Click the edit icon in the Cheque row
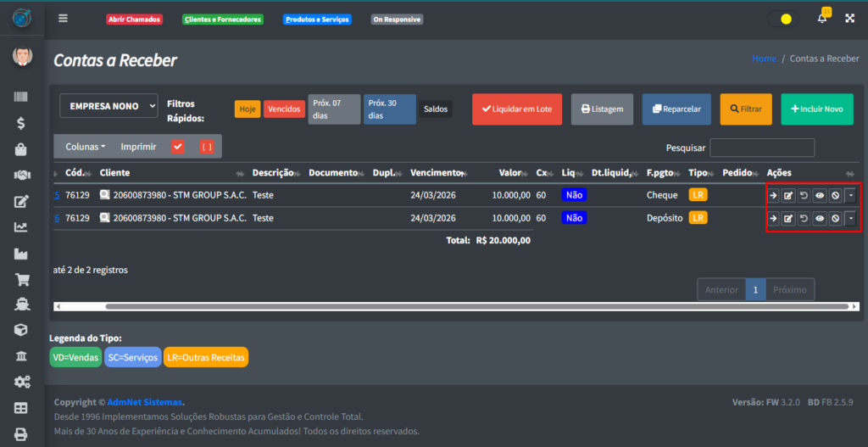The height and width of the screenshot is (447, 868). (x=788, y=196)
